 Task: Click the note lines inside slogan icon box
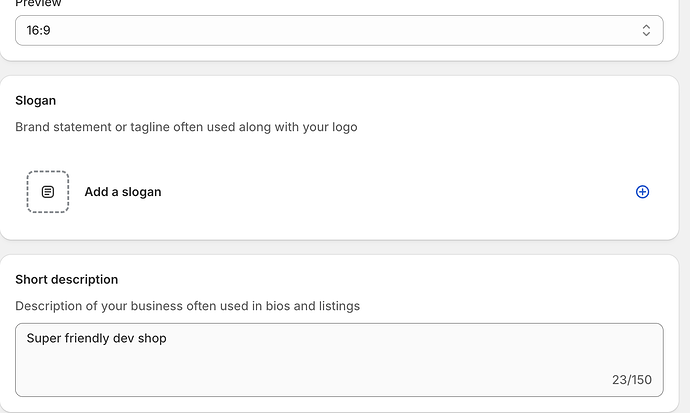47,192
